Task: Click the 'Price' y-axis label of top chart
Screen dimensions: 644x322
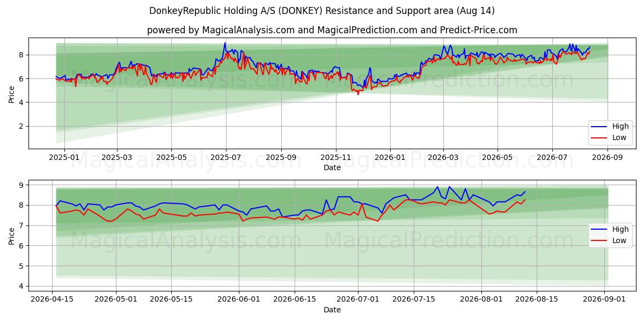Action: click(x=11, y=93)
